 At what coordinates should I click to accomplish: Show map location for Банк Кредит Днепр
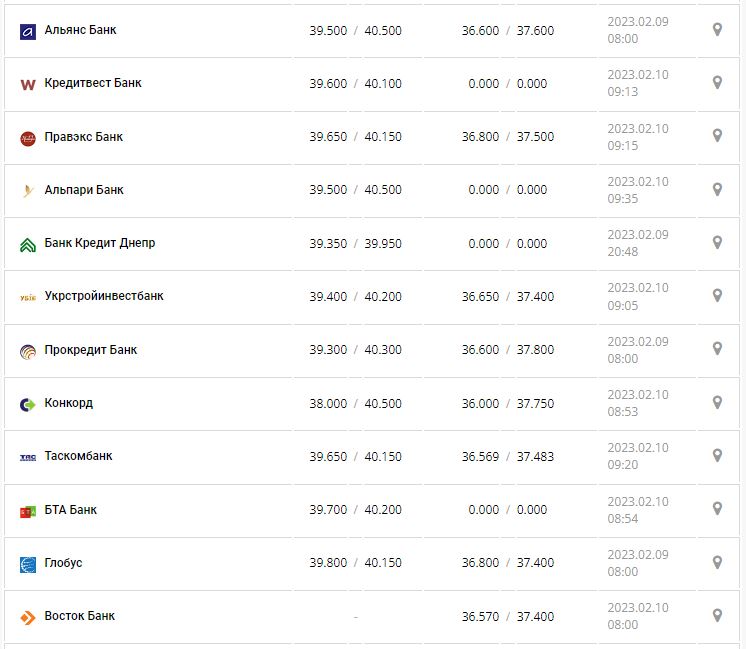[x=717, y=242]
